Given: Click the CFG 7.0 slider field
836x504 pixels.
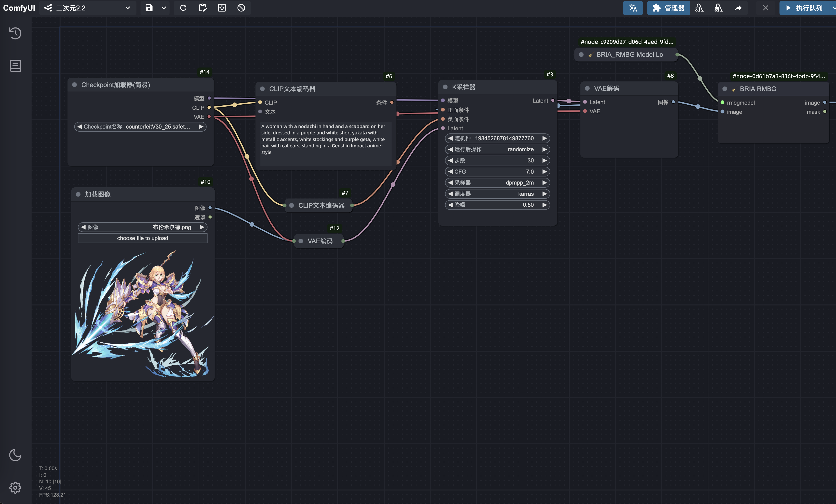Looking at the screenshot, I should click(497, 172).
